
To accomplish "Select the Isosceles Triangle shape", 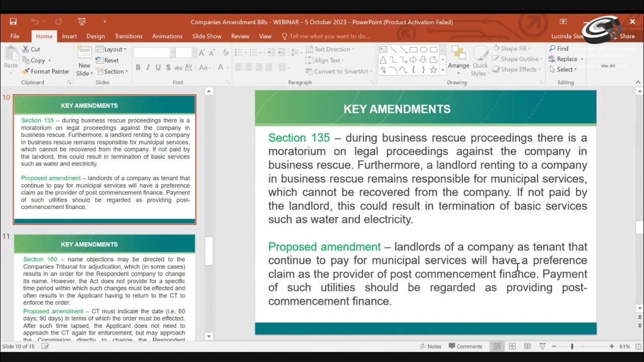I will pyautogui.click(x=383, y=60).
